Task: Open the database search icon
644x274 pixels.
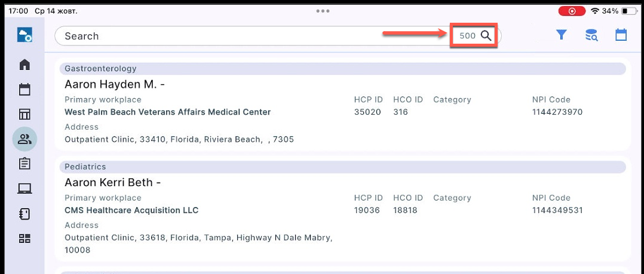Action: coord(591,35)
